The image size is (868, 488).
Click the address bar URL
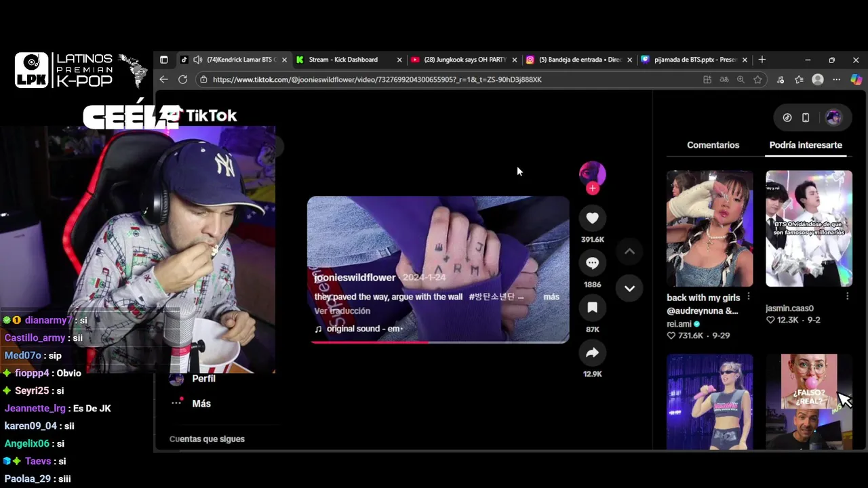[x=377, y=79]
